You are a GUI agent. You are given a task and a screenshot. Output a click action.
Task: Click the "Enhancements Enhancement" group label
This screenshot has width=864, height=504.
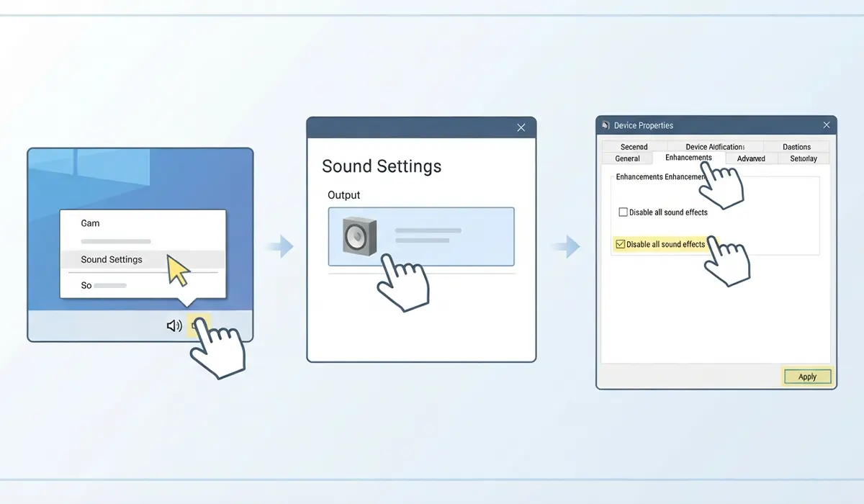(660, 176)
